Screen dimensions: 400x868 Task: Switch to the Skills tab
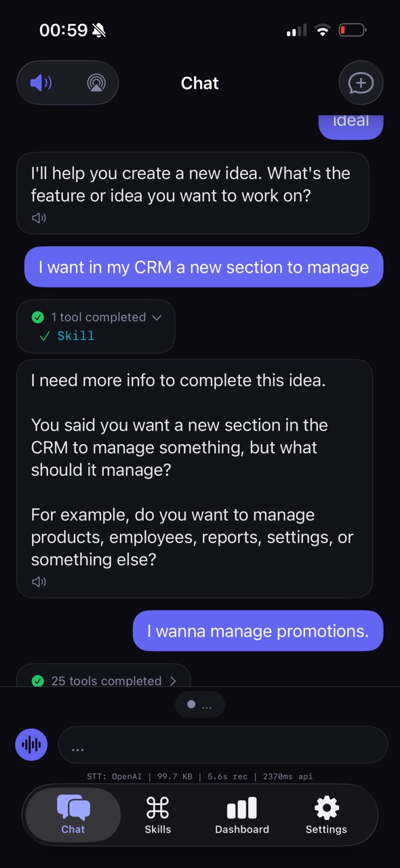tap(158, 814)
